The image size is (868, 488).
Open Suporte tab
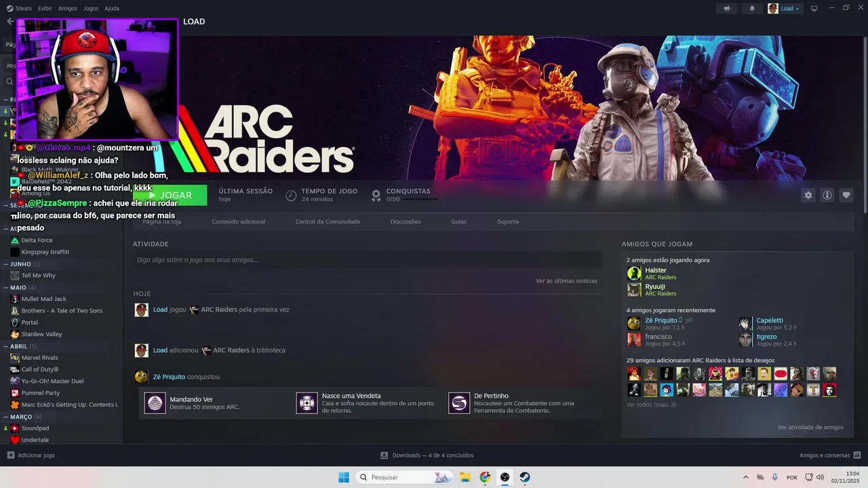tap(508, 222)
